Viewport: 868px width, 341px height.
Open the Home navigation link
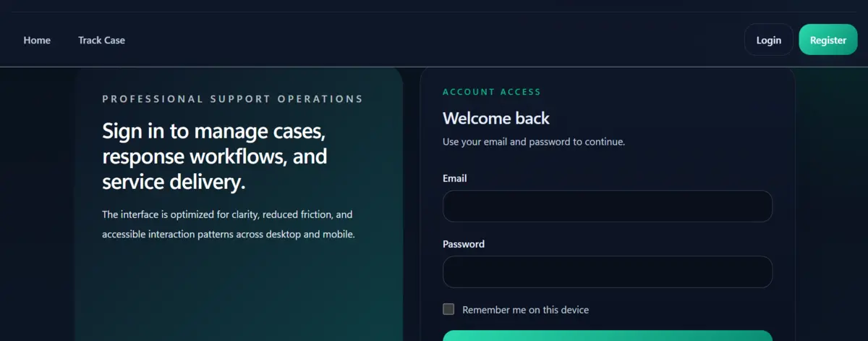pos(37,41)
